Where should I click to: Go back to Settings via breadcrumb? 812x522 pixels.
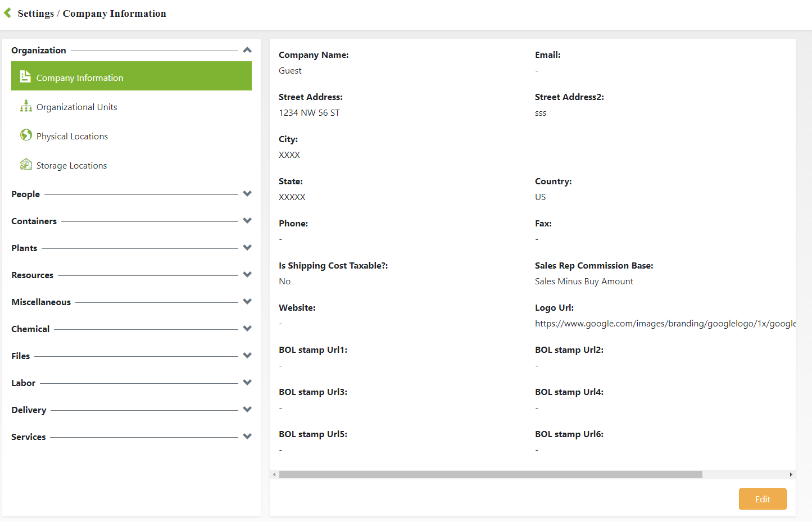35,13
